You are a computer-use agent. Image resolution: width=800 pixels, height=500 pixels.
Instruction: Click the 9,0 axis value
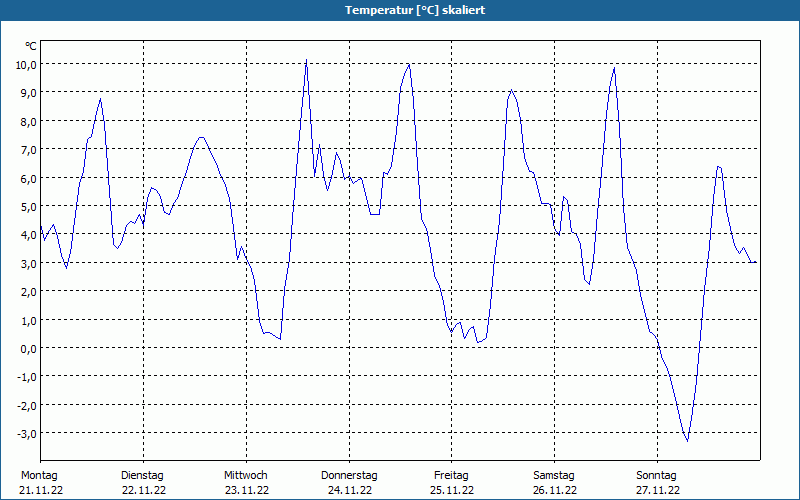point(29,92)
